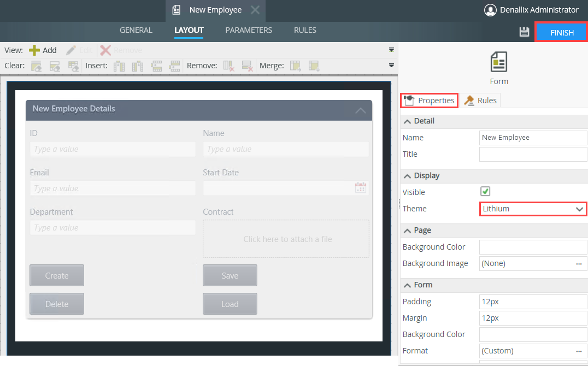
Task: Click the Page Background Color field
Action: [x=533, y=247]
